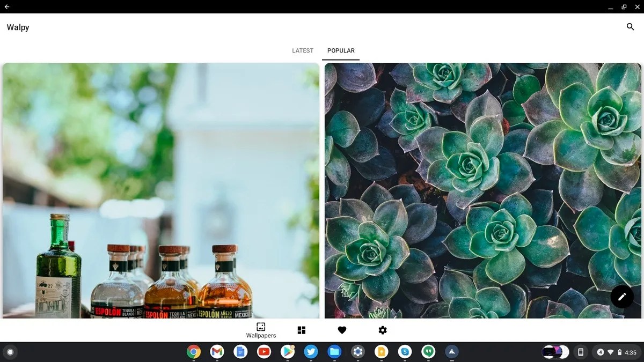Open Gmail from the taskbar
This screenshot has width=644, height=362.
(x=217, y=352)
